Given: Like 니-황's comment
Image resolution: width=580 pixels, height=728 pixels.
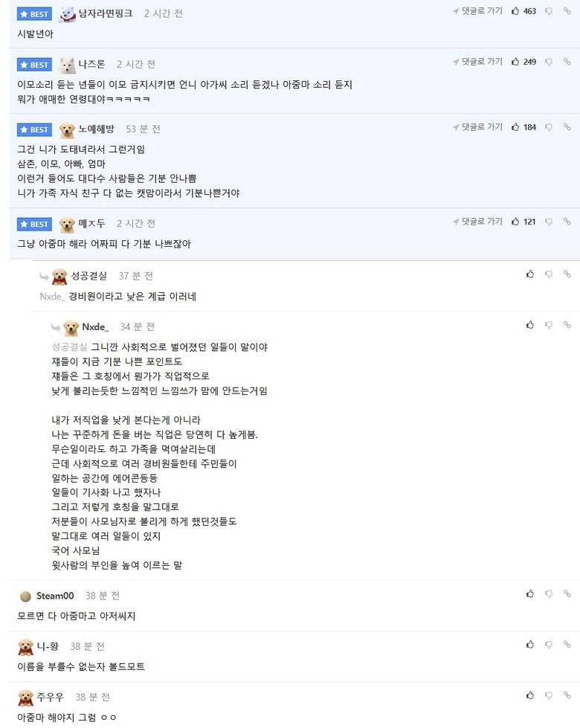Looking at the screenshot, I should [x=530, y=644].
